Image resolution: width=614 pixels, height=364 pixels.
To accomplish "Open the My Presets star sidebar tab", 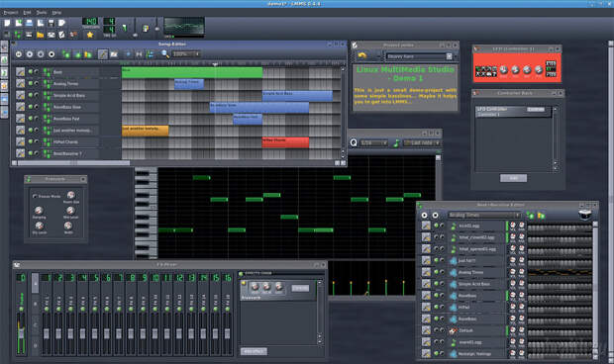I will pyautogui.click(x=4, y=85).
